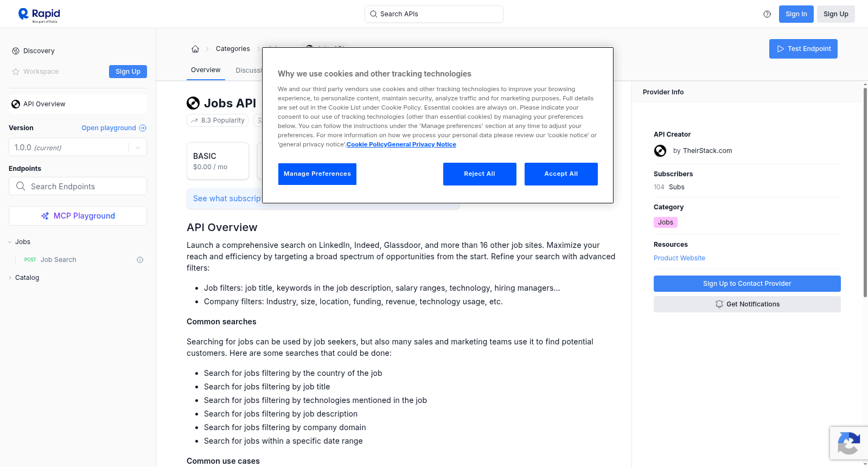Click the TheirStack.com creator name

pos(707,151)
